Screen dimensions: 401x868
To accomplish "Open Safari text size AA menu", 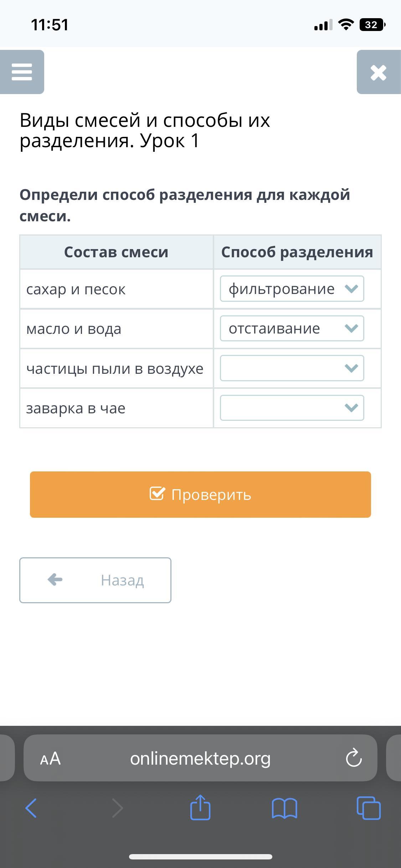I will (x=50, y=758).
